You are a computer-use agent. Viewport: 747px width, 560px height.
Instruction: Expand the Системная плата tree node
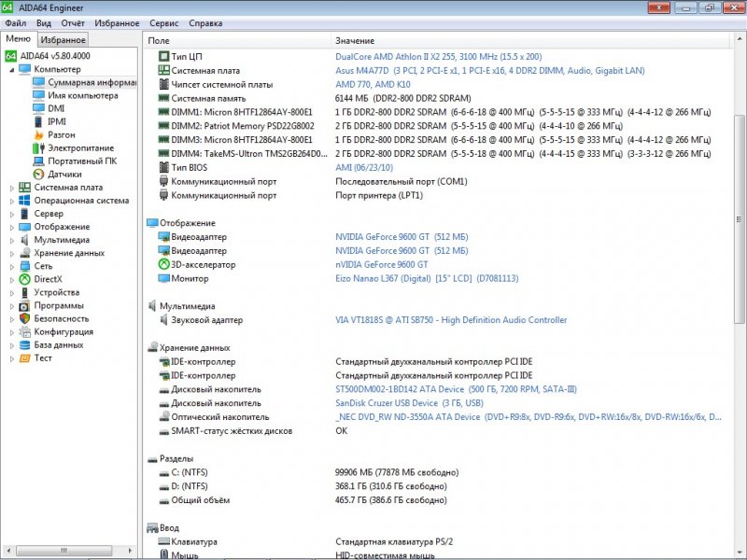[x=12, y=188]
